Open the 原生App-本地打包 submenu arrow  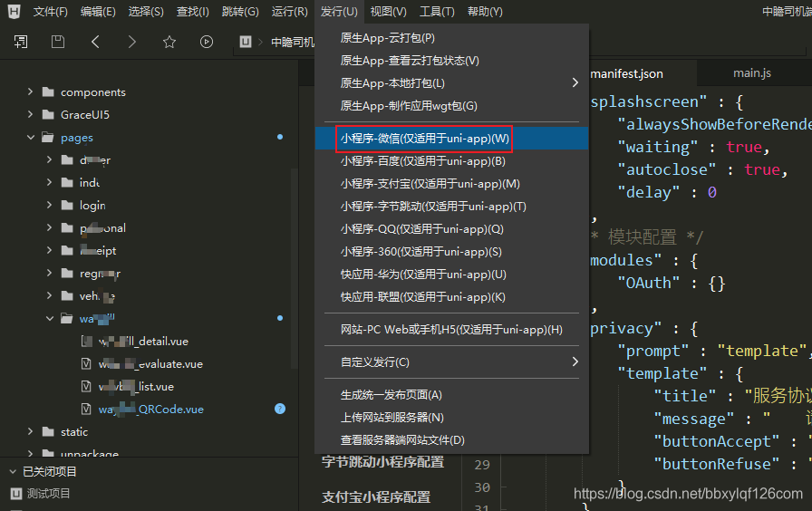click(575, 82)
